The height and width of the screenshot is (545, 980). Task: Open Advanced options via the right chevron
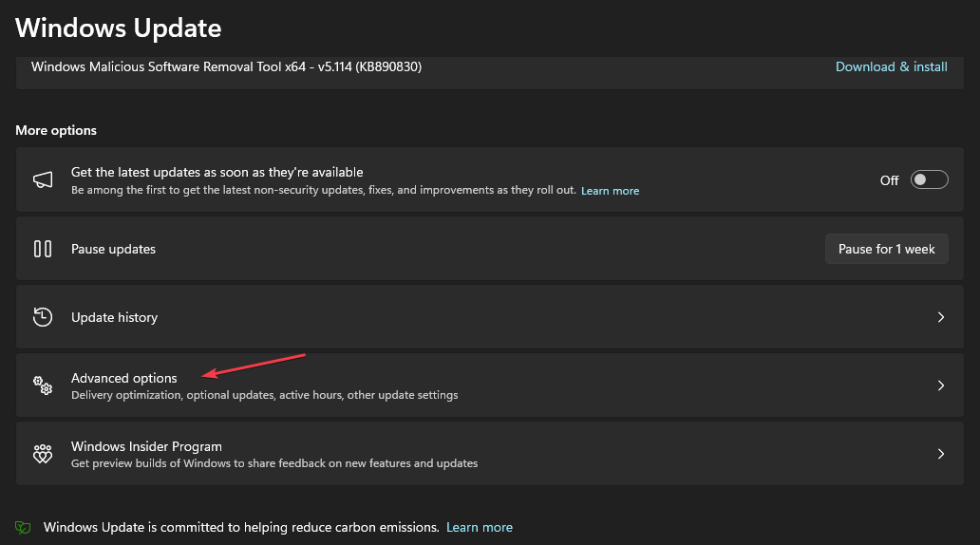click(x=941, y=385)
